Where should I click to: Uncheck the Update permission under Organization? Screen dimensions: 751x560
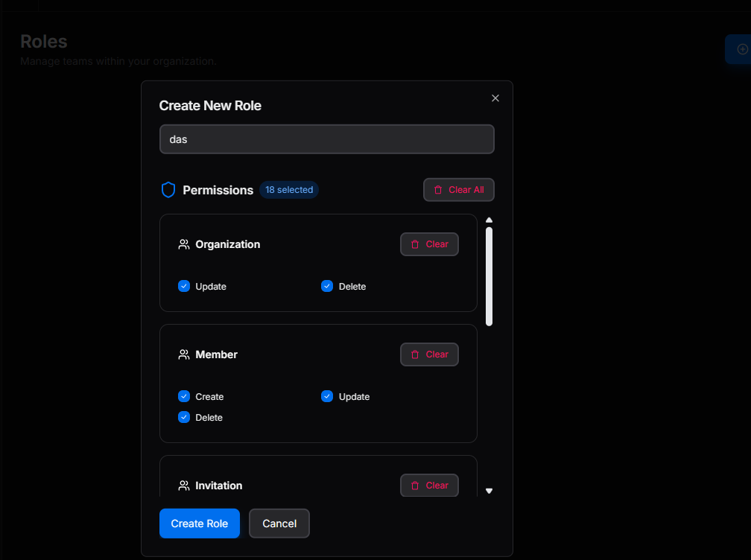(x=183, y=285)
